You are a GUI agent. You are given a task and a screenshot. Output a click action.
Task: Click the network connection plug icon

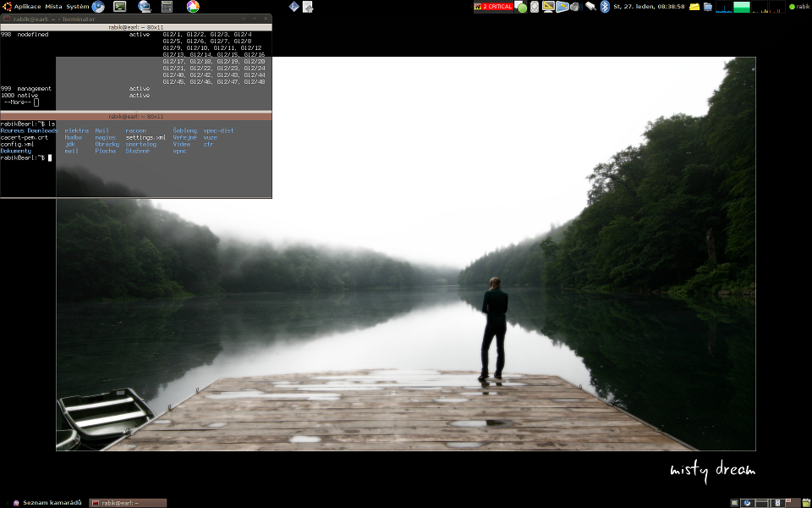pyautogui.click(x=590, y=7)
